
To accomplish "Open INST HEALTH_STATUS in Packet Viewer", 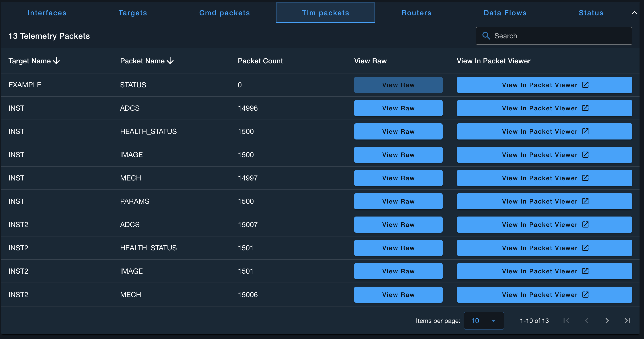I will (544, 131).
